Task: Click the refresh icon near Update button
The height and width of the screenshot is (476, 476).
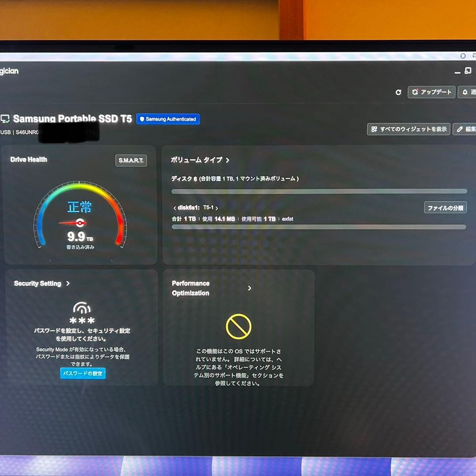Action: click(398, 92)
